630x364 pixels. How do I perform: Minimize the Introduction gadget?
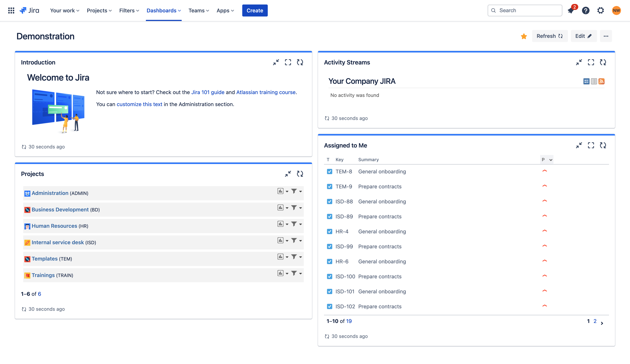tap(276, 62)
